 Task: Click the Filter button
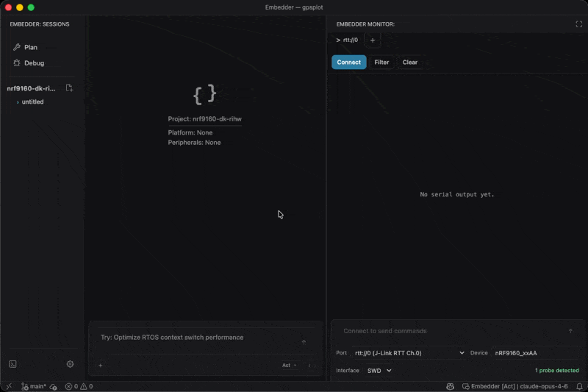point(381,63)
